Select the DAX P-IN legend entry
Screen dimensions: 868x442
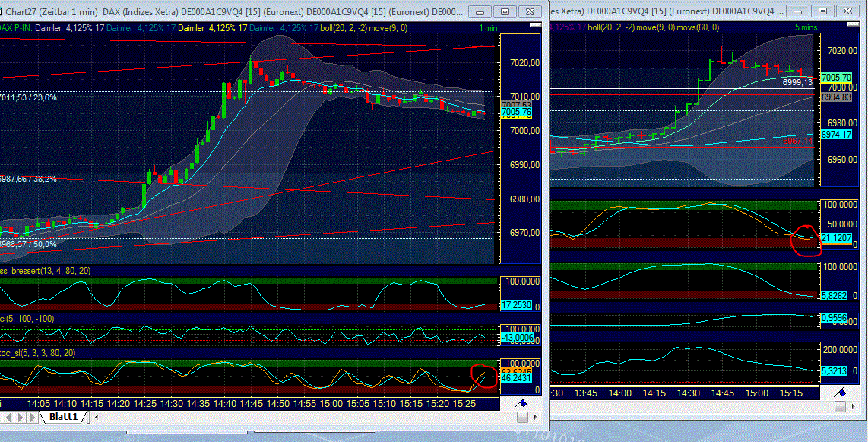point(15,27)
